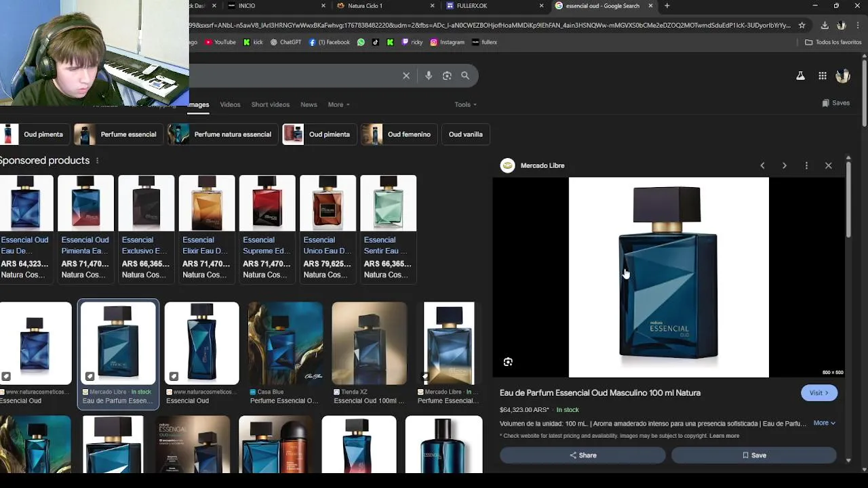Open a new browser tab
Viewport: 868px width, 488px height.
point(667,5)
